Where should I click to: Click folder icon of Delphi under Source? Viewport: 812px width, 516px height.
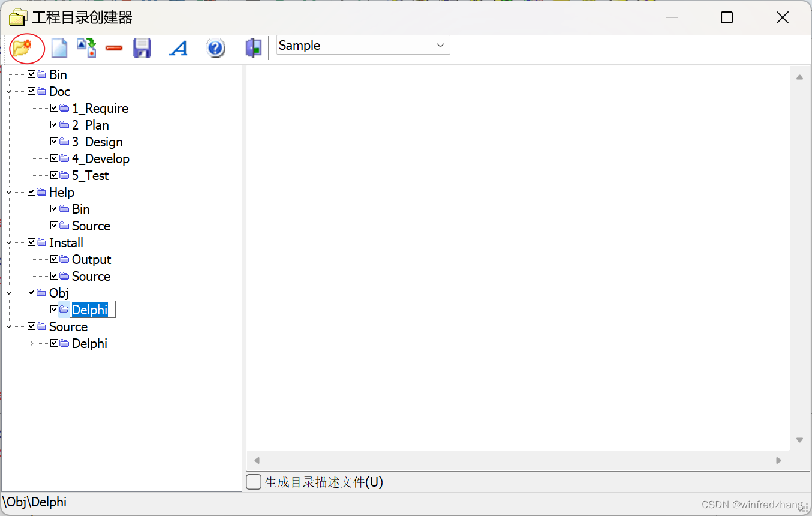[x=64, y=343]
